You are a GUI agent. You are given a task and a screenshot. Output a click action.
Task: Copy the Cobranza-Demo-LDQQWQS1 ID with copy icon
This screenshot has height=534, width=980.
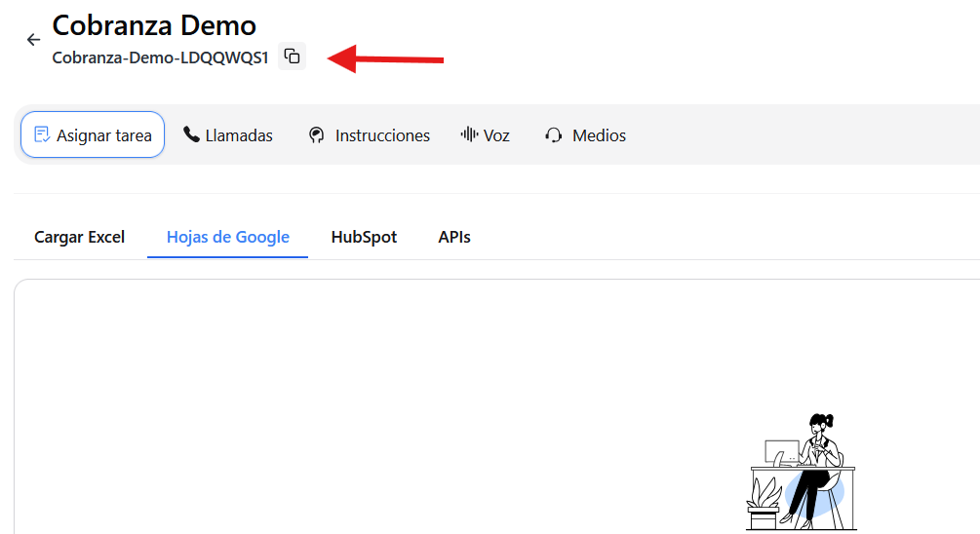click(292, 57)
